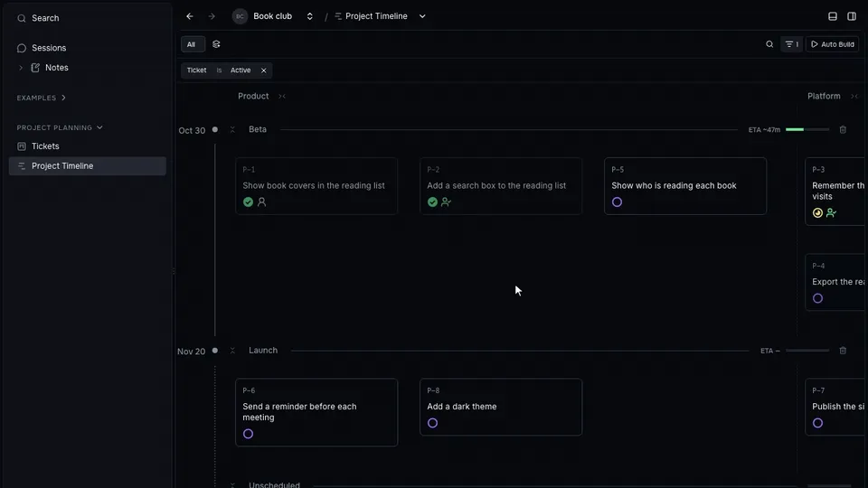Click the Project Timeline list icon in sidebar
The height and width of the screenshot is (488, 868).
click(x=22, y=166)
